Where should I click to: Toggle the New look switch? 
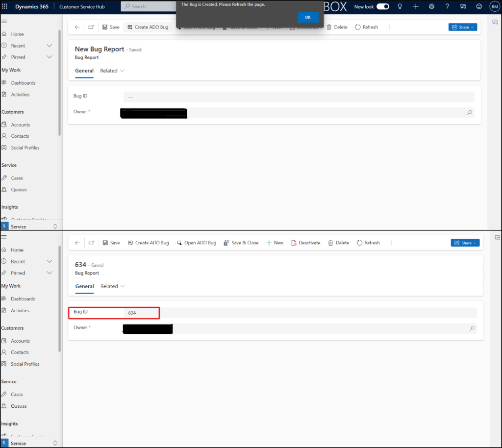[383, 7]
